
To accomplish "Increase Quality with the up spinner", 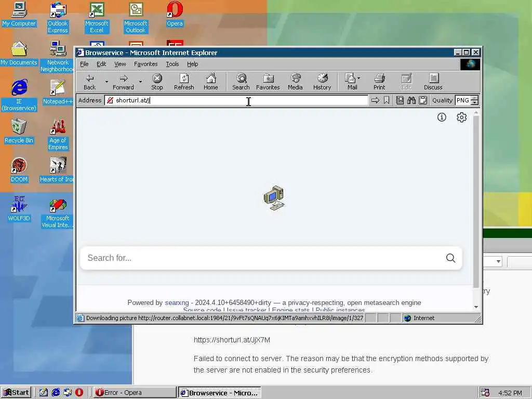I will click(x=475, y=98).
